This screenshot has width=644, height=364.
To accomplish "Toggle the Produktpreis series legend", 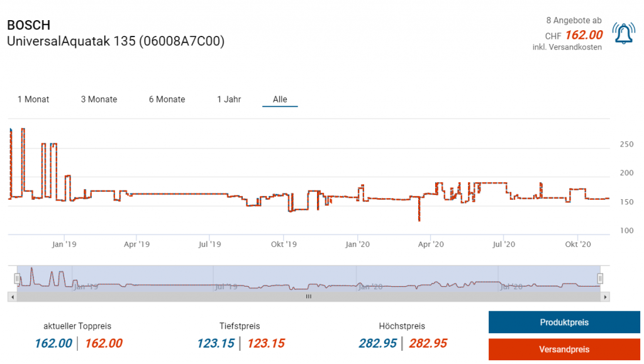I will pyautogui.click(x=564, y=323).
